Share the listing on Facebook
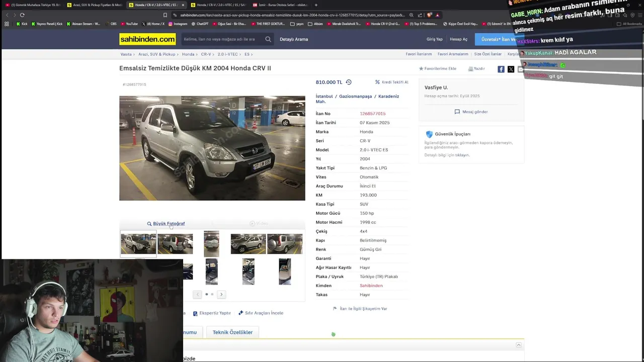Screen dimensions: 644x362 (501, 69)
